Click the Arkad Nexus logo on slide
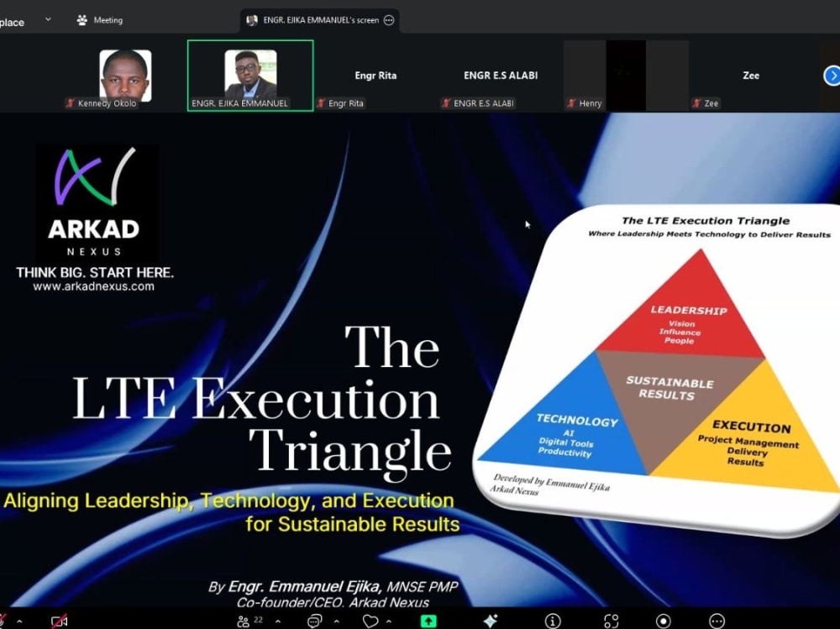Viewport: 840px width, 629px height. pos(97,202)
